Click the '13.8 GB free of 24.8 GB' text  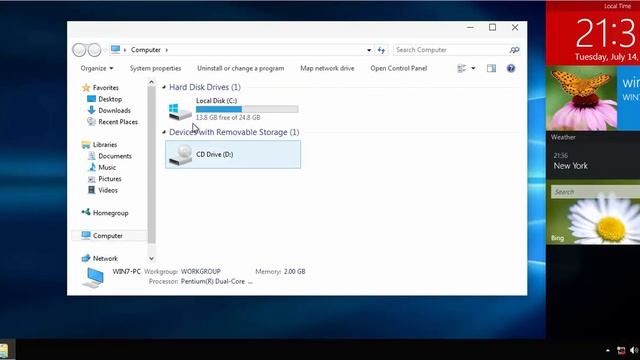point(228,118)
